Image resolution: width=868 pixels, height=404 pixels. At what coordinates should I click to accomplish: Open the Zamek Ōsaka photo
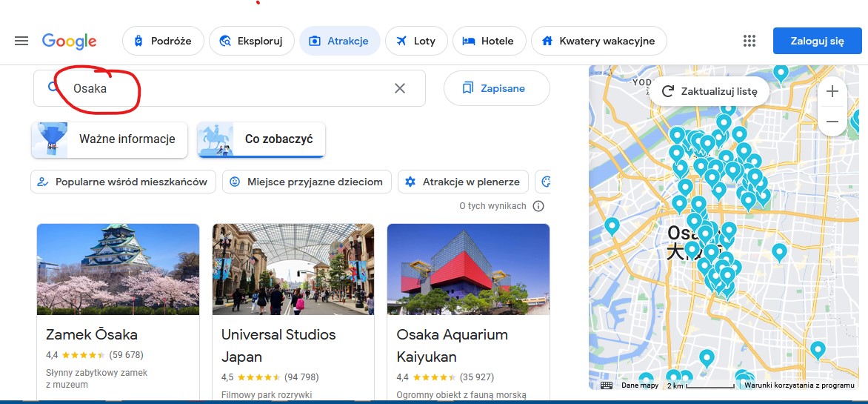click(118, 269)
